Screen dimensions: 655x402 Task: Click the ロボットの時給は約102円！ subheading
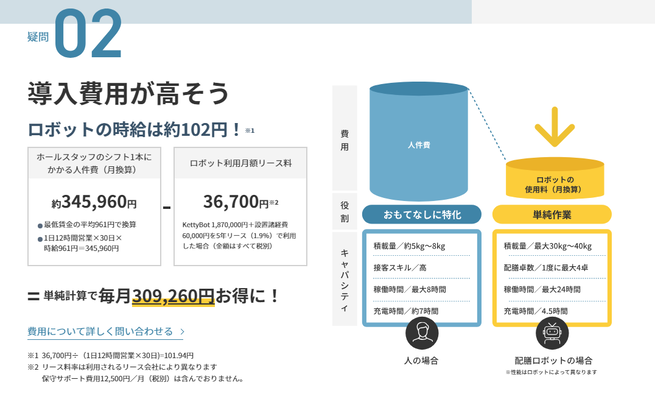point(134,130)
